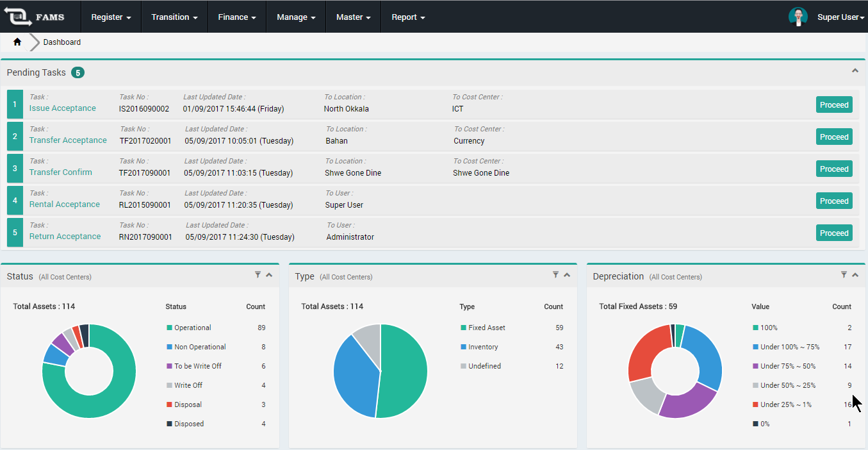Screen dimensions: 868x450
Task: Collapse the Status panel
Action: [269, 274]
